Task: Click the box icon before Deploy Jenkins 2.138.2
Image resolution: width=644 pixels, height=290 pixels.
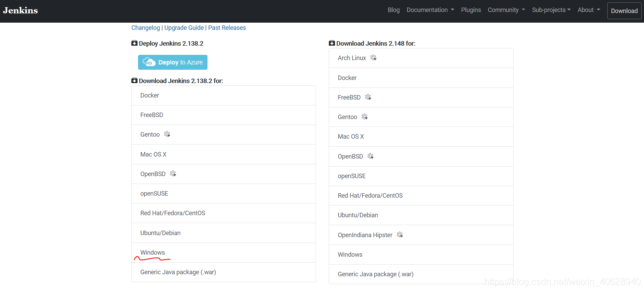Action: point(134,43)
